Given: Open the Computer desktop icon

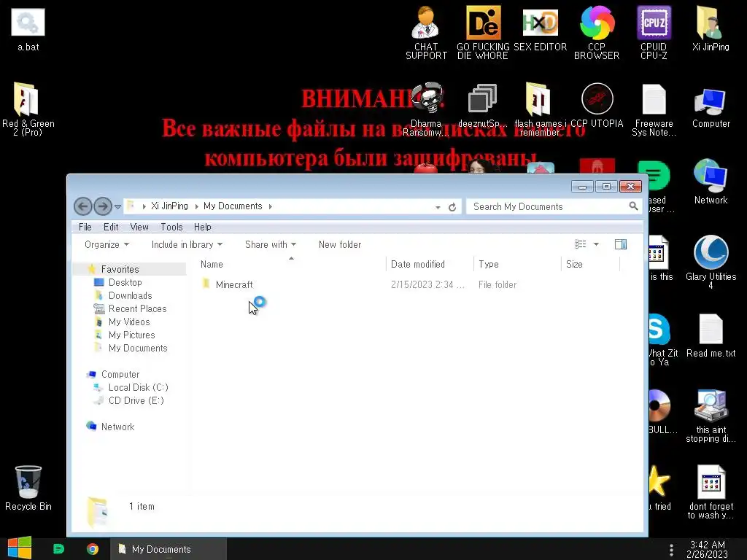Looking at the screenshot, I should click(711, 108).
